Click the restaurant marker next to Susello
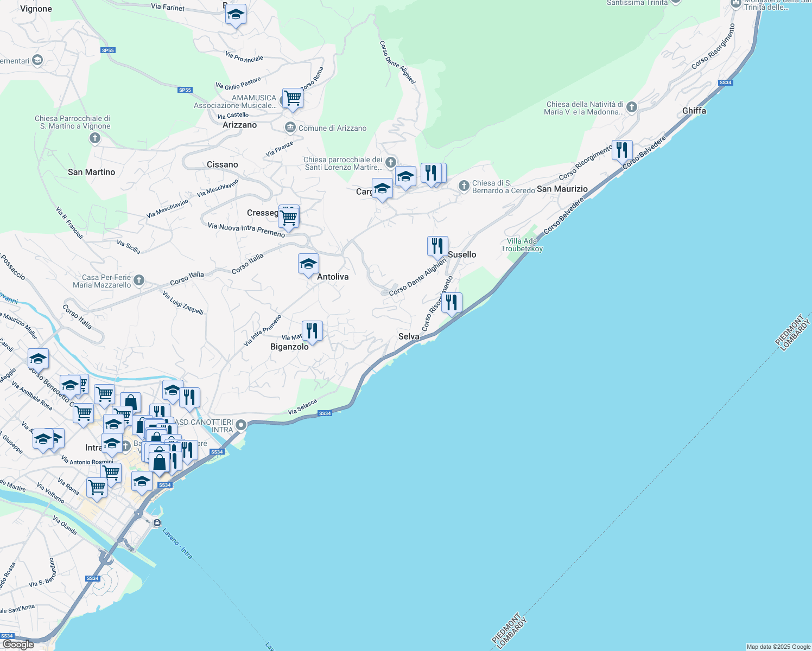The width and height of the screenshot is (812, 651). pos(437,247)
